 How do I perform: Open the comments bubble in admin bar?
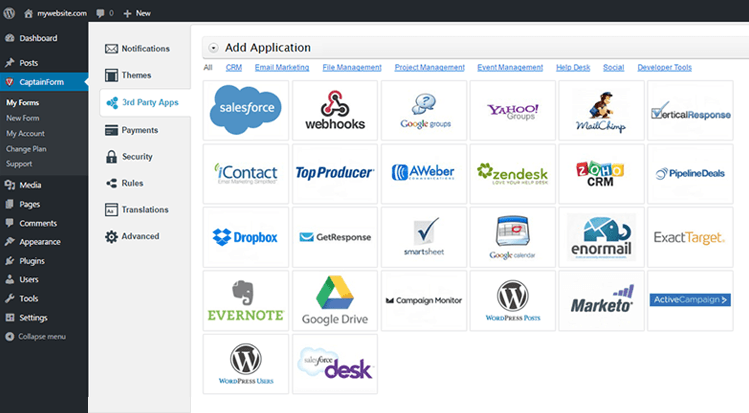point(105,13)
